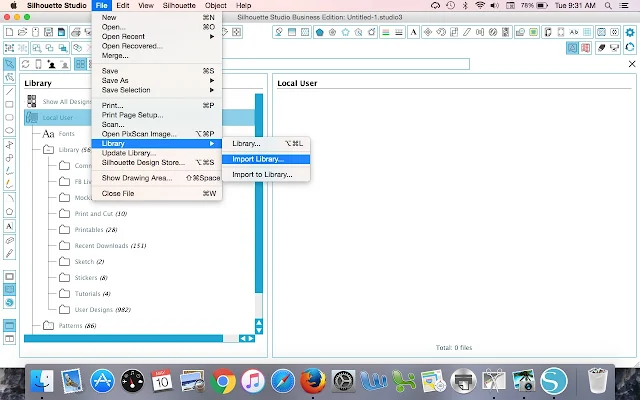Choose Library... submenu entry
Screen dimensions: 640x400
[x=266, y=144]
